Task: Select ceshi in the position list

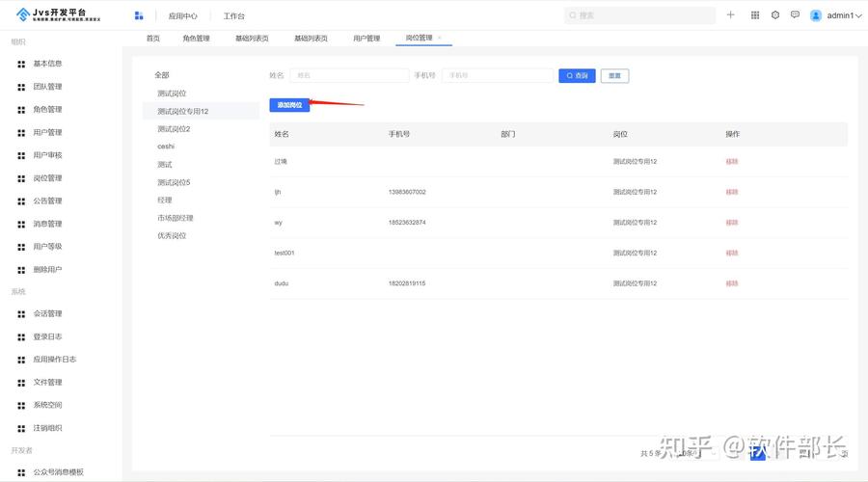Action: [166, 147]
